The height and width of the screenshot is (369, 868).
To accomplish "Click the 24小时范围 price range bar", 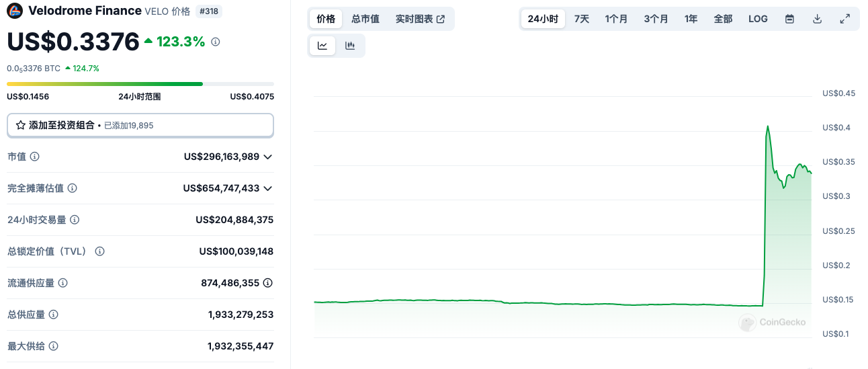I will [x=140, y=84].
